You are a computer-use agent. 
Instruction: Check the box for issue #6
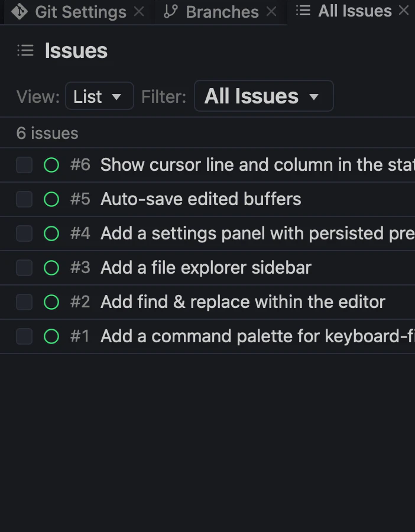[24, 165]
